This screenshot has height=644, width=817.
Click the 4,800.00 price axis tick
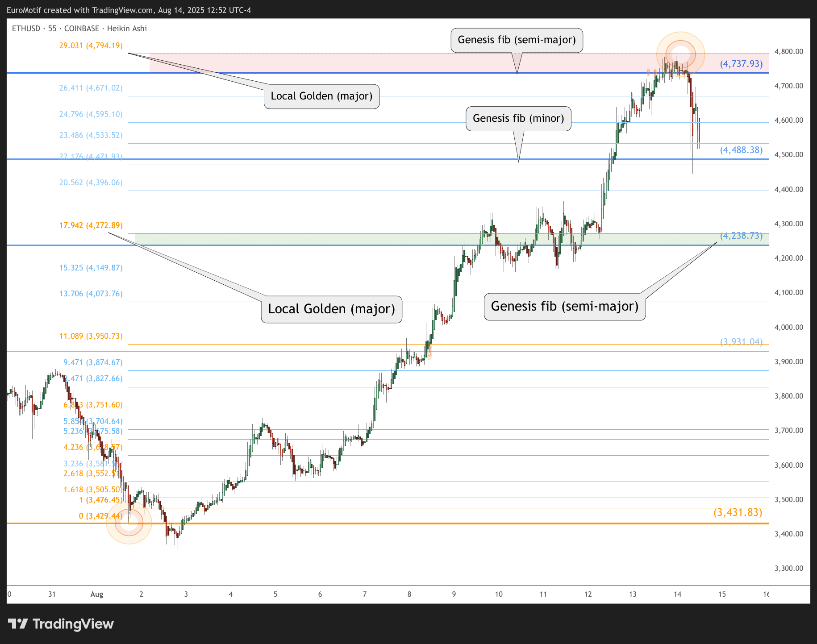788,51
